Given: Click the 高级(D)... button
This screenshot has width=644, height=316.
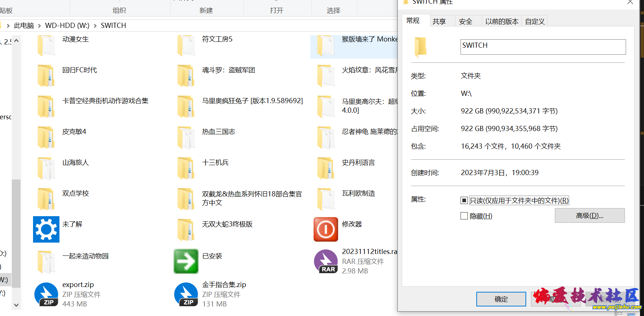Looking at the screenshot, I should 590,215.
